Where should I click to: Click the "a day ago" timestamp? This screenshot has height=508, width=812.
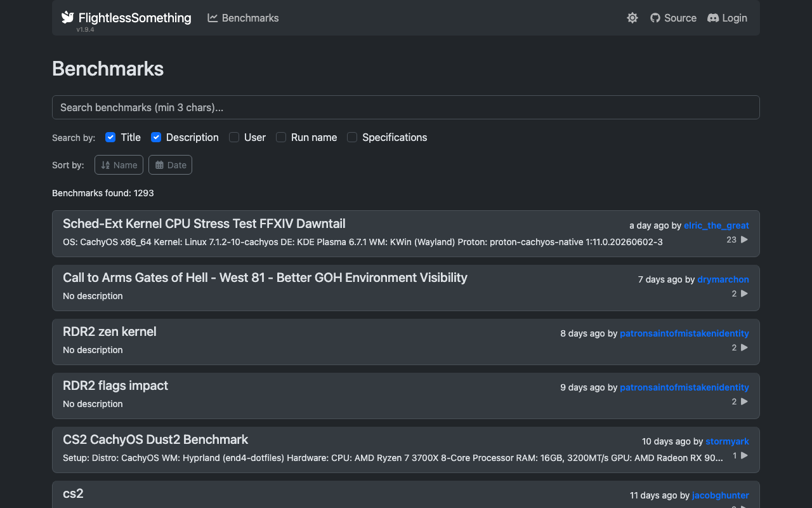[649, 225]
